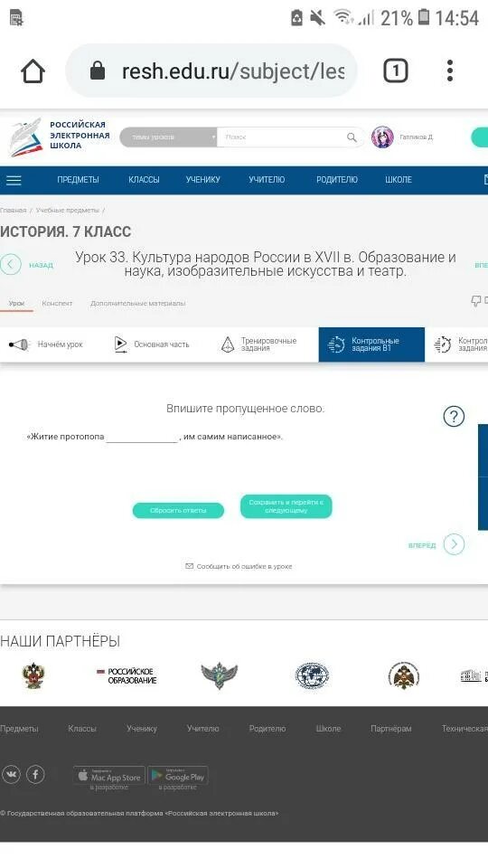The image size is (488, 868).
Task: Expand the lesson topics search dropdown
Action: click(168, 137)
